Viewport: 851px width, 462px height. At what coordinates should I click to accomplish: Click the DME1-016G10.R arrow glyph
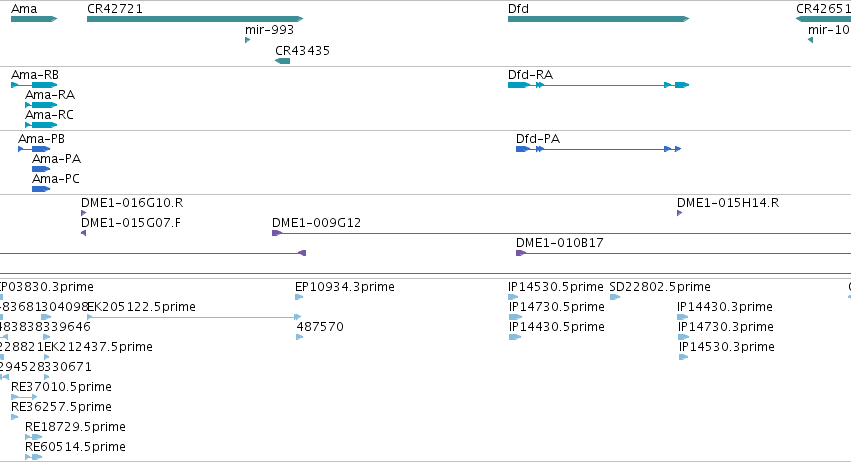tap(84, 213)
